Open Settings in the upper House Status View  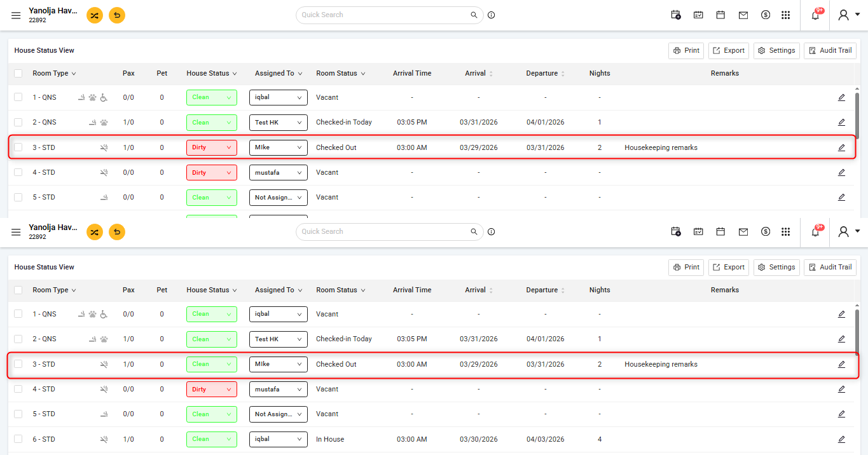[x=776, y=51]
